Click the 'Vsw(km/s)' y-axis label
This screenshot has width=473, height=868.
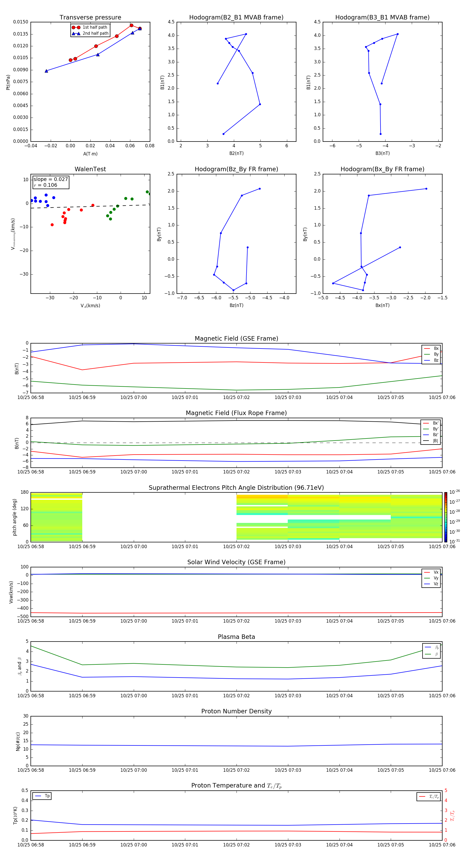pos(11,592)
